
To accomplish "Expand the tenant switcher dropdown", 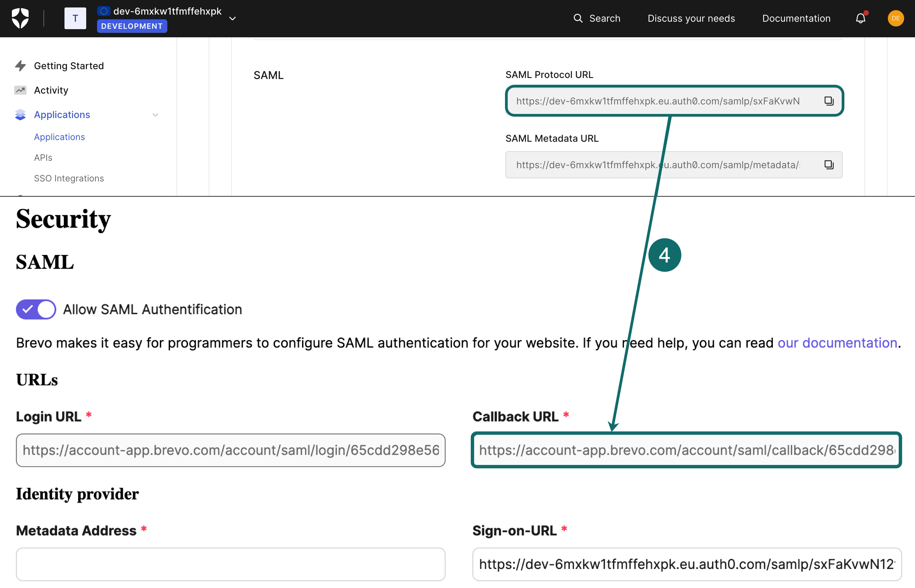I will 232,18.
